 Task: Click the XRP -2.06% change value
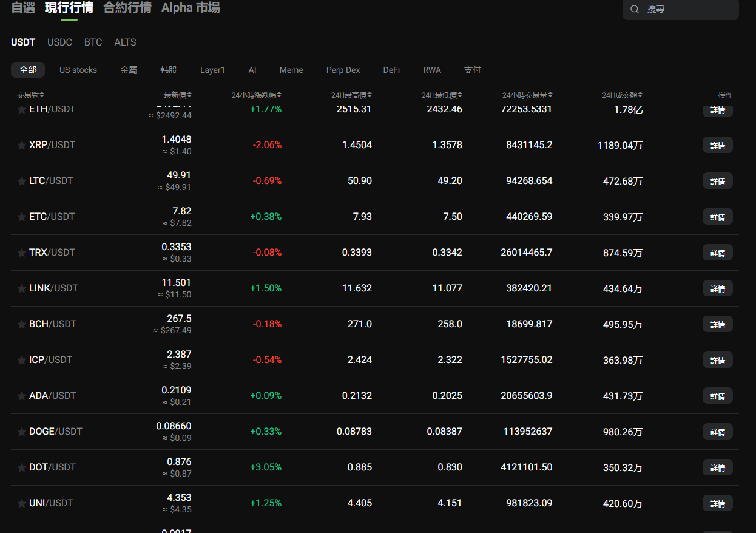267,145
